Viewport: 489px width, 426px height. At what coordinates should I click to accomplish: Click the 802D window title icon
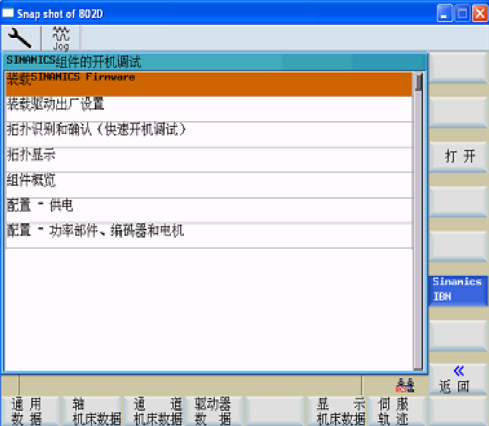(x=7, y=13)
